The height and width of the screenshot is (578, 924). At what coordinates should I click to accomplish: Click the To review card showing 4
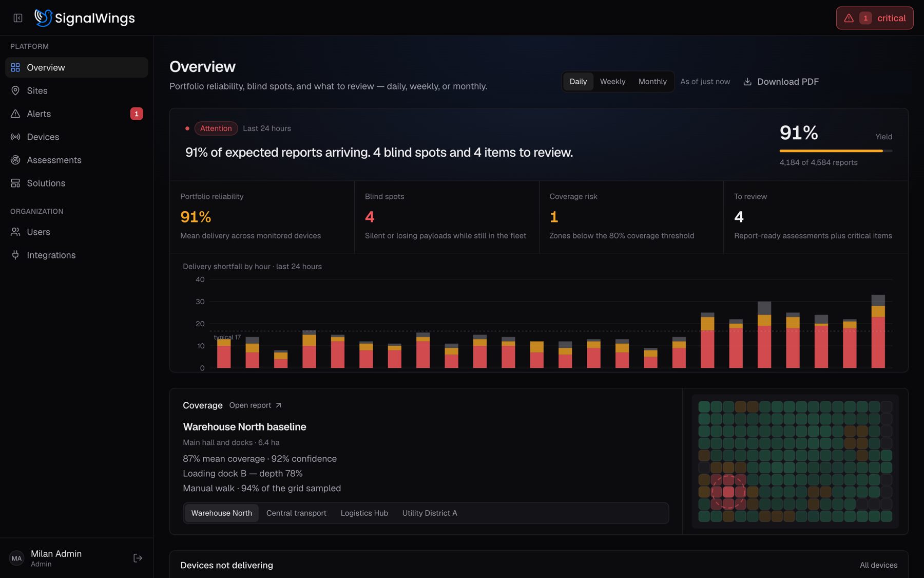[x=816, y=217]
